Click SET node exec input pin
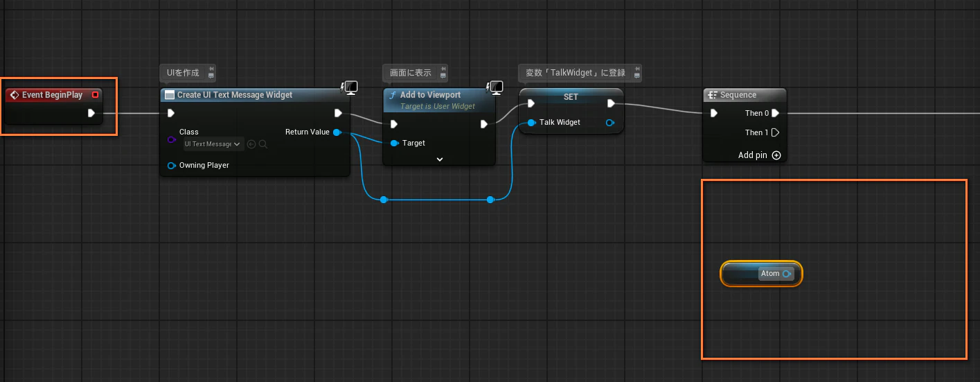980x382 pixels. click(531, 103)
